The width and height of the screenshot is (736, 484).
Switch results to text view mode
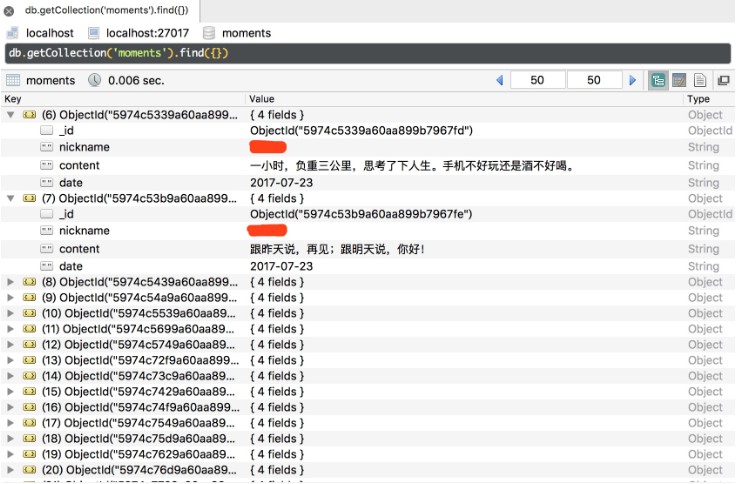pyautogui.click(x=700, y=80)
